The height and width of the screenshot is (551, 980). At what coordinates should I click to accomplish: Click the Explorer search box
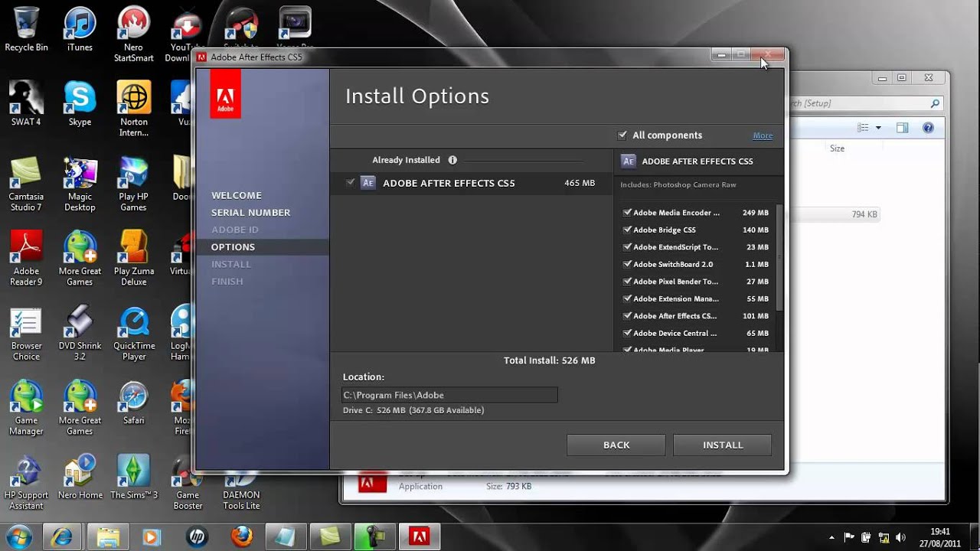pyautogui.click(x=865, y=103)
